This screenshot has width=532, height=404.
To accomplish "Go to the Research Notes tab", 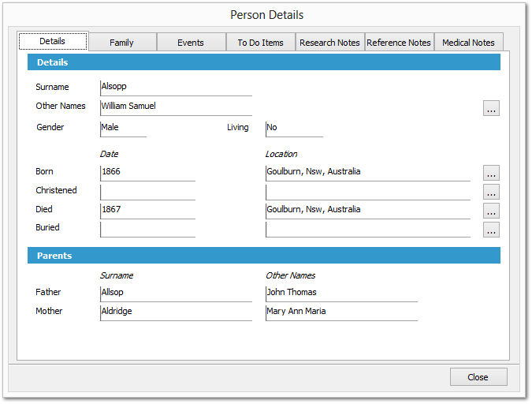I will [329, 43].
